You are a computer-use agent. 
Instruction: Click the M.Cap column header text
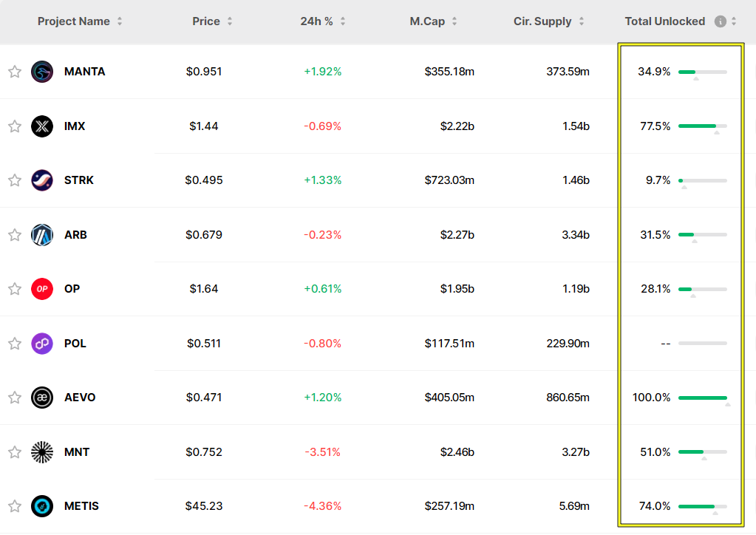pyautogui.click(x=427, y=21)
